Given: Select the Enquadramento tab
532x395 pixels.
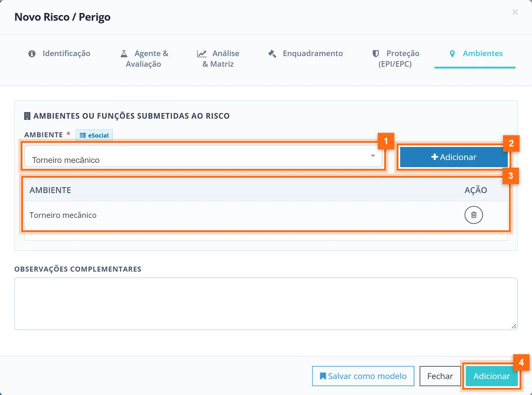Looking at the screenshot, I should coord(305,54).
